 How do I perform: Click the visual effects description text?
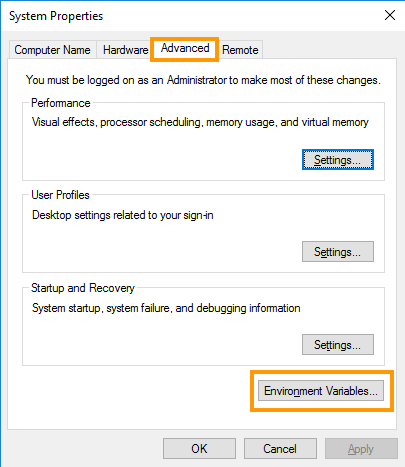point(200,122)
